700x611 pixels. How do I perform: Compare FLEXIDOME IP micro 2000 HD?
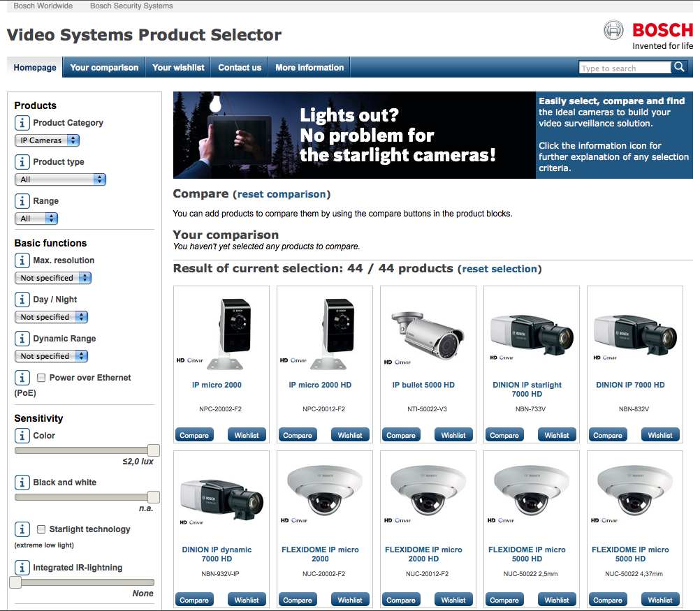401,601
